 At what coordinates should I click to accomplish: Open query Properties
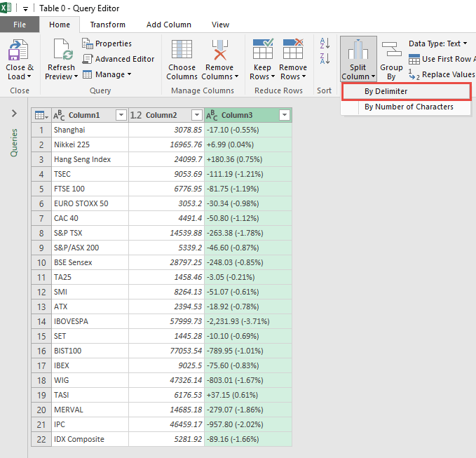click(x=107, y=43)
